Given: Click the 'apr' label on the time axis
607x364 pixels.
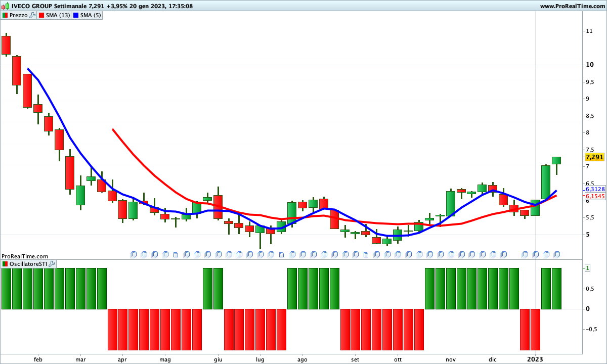Looking at the screenshot, I should click(x=122, y=359).
